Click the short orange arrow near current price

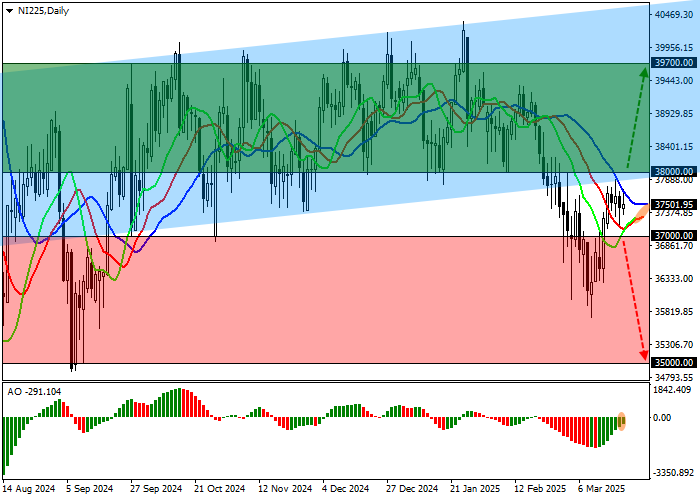633,219
